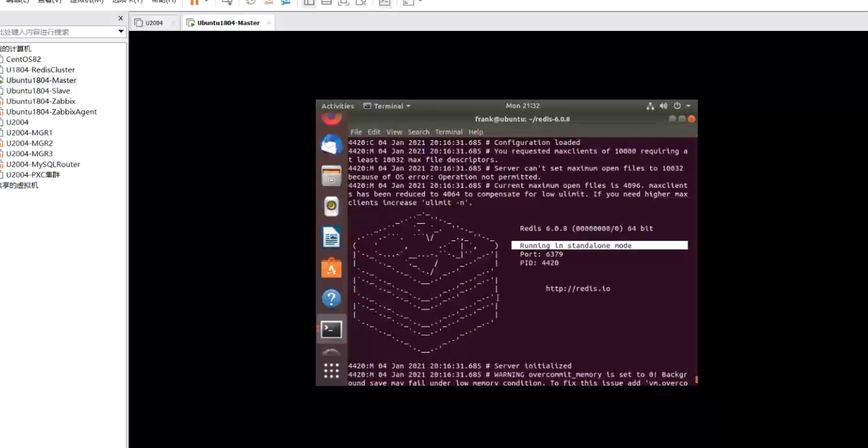Close the frank@ubuntu terminal window
This screenshot has width=868, height=448.
[691, 119]
